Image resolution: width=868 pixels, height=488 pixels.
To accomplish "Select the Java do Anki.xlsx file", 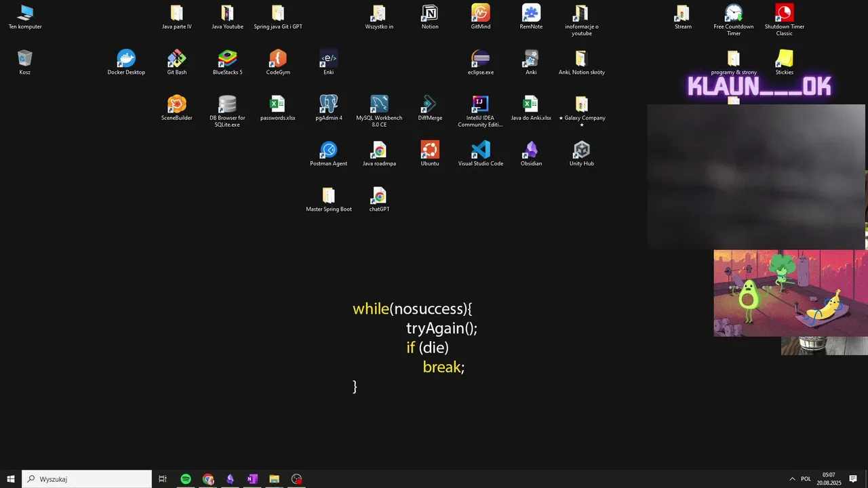I will 531,108.
